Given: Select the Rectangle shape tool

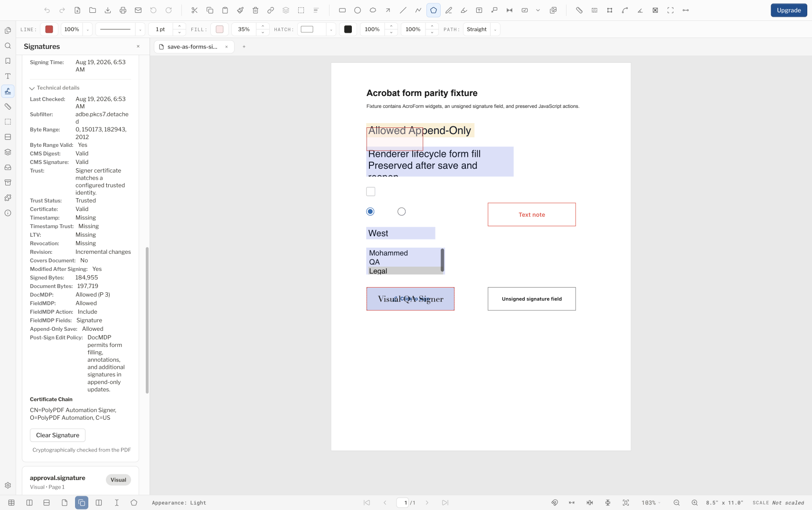Looking at the screenshot, I should tap(342, 10).
